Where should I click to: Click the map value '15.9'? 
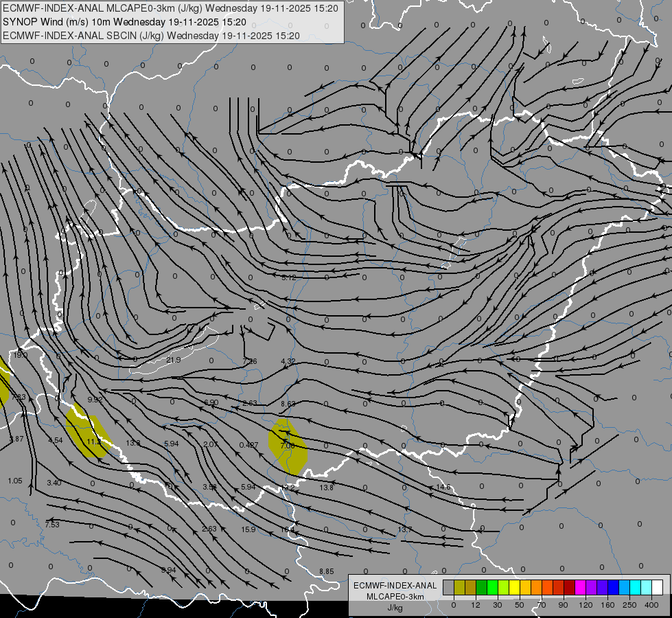pyautogui.click(x=248, y=529)
